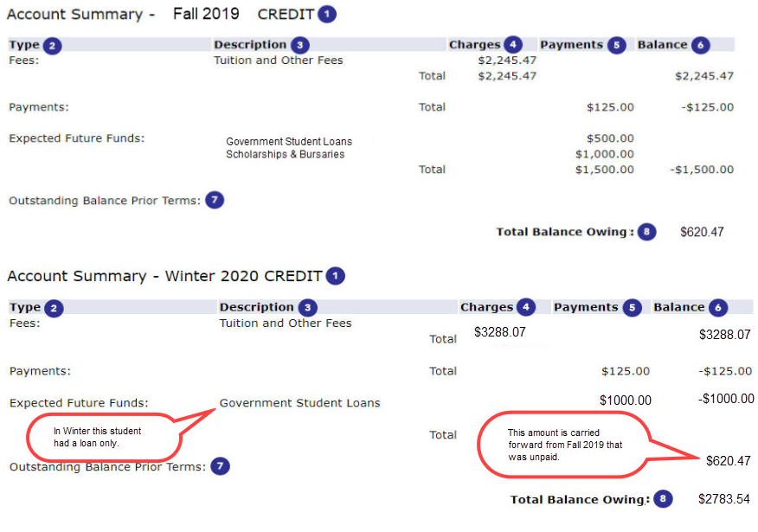Image resolution: width=758 pixels, height=532 pixels.
Task: Click marker 4 next to Winter Charges header
Action: (526, 307)
